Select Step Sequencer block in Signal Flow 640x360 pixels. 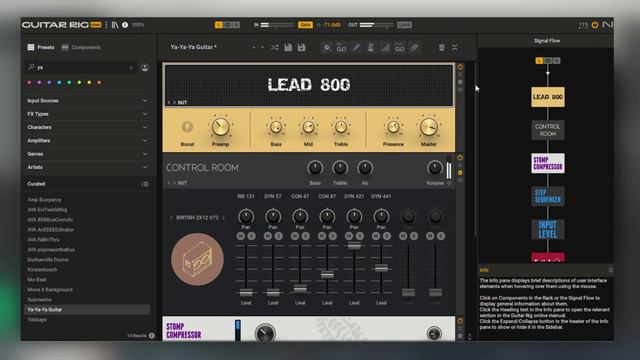click(x=548, y=196)
